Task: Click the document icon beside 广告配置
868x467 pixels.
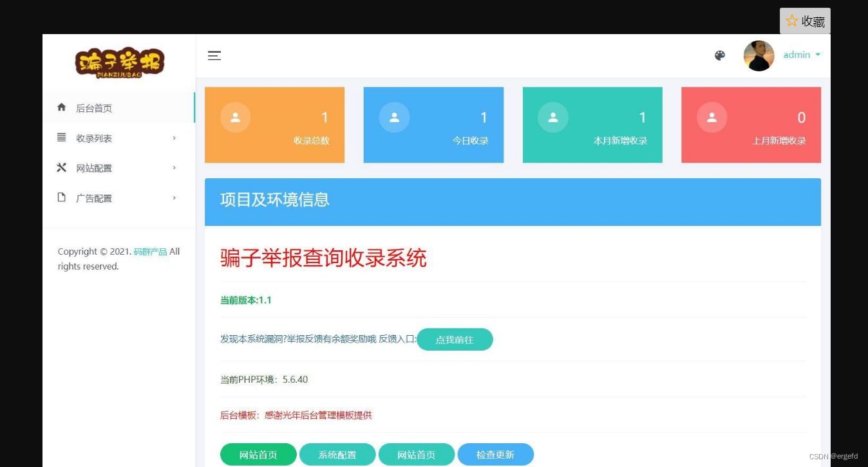Action: (x=61, y=197)
